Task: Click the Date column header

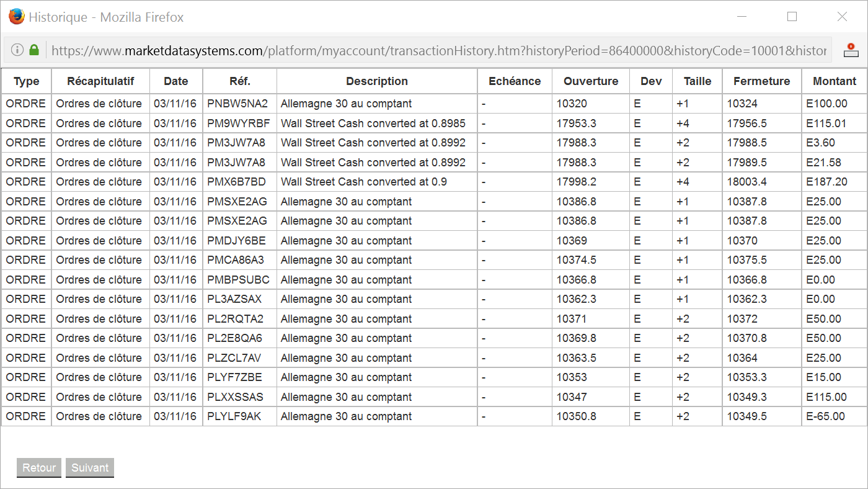Action: (176, 81)
